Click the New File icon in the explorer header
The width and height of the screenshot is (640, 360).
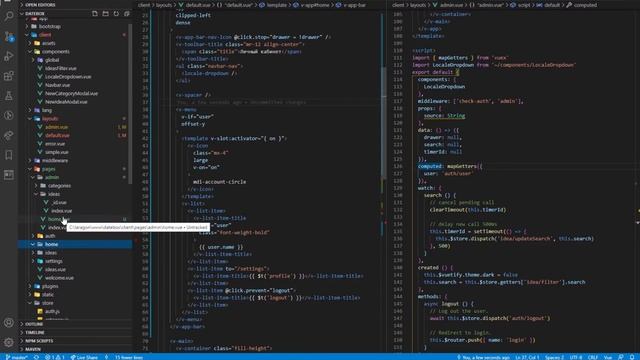95,13
